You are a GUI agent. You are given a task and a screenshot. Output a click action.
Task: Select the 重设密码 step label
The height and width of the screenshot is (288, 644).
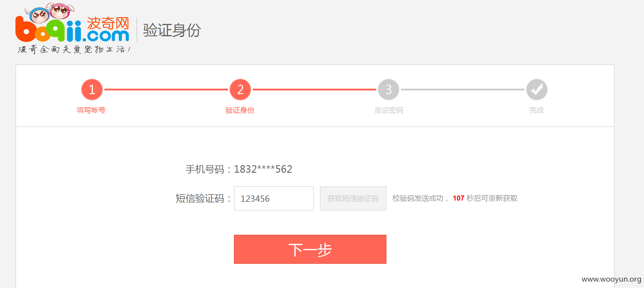click(x=389, y=110)
